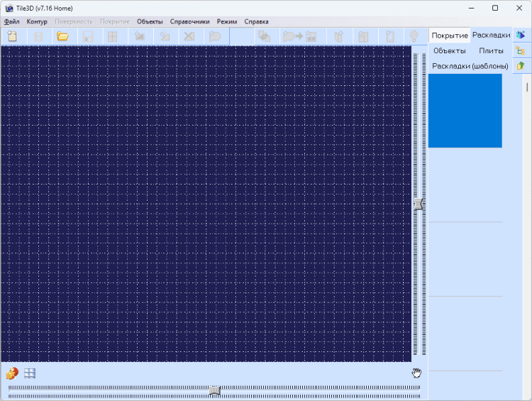Open a project with the yellow folder icon
The width and height of the screenshot is (532, 401).
62,36
